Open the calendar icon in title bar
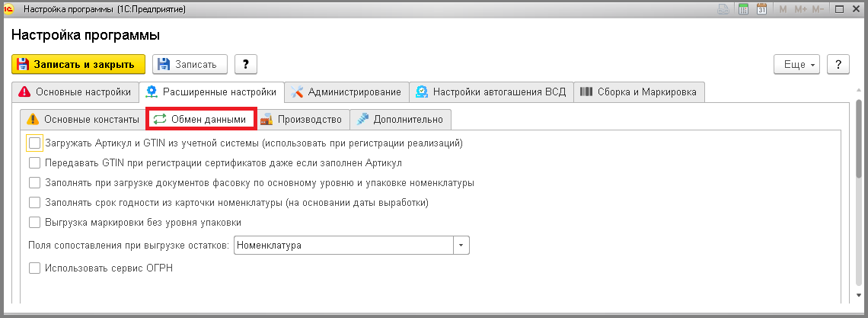This screenshot has height=318, width=868. point(761,9)
